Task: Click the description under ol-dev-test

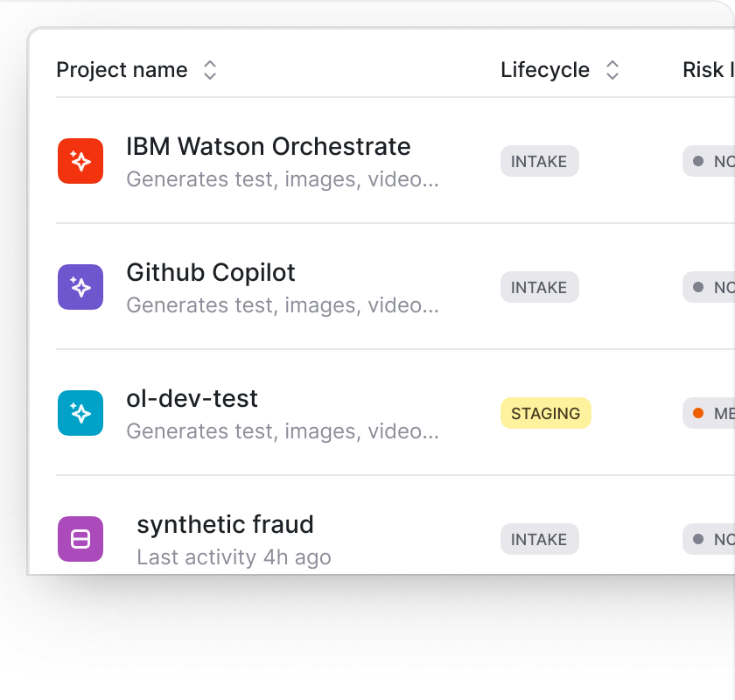Action: pyautogui.click(x=283, y=431)
